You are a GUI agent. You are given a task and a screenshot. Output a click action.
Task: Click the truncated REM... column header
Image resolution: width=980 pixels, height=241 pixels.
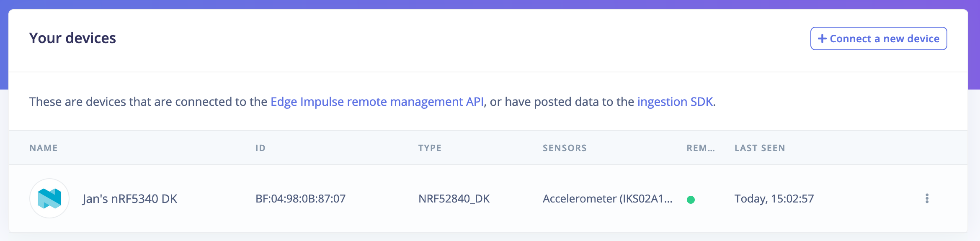(701, 148)
